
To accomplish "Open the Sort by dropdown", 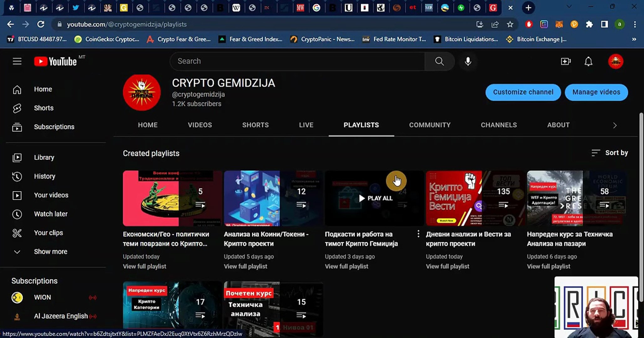I will tap(610, 153).
